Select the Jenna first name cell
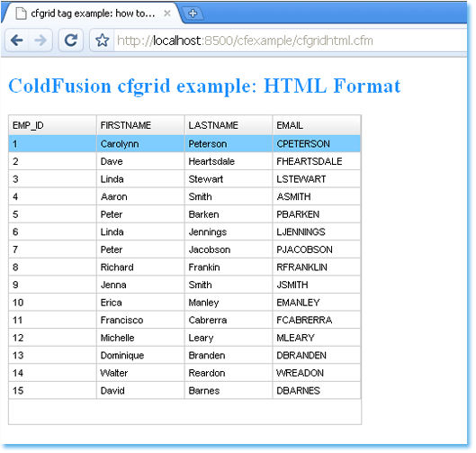 [140, 285]
